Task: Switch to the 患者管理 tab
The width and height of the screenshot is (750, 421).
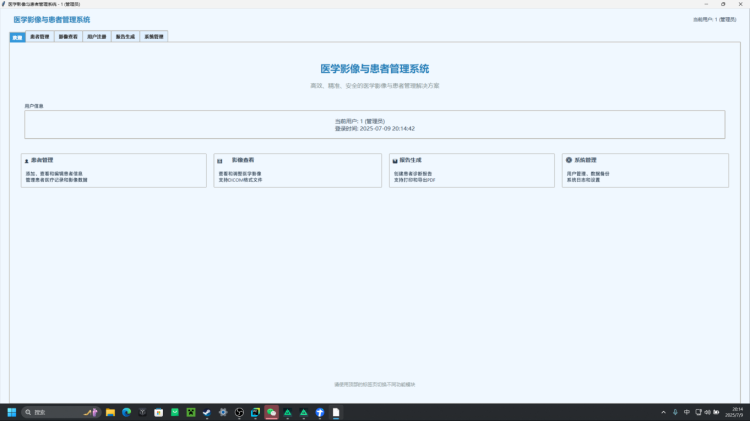Action: click(x=39, y=37)
